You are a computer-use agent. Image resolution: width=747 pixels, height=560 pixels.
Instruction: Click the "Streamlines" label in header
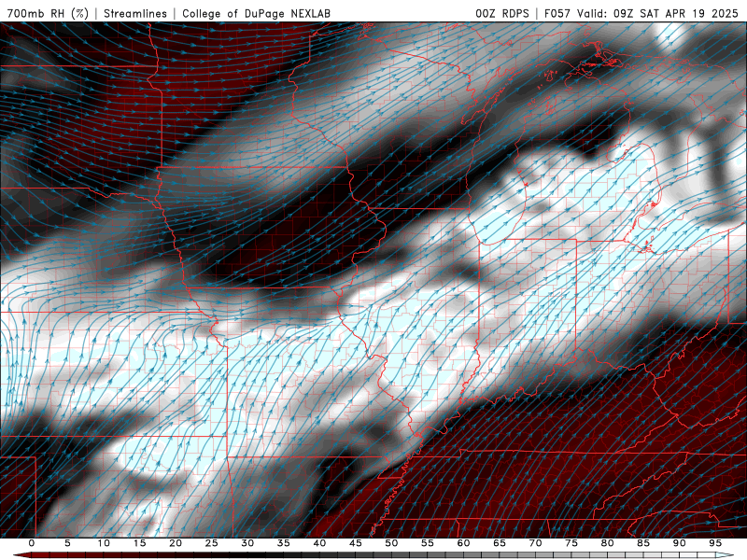[135, 13]
